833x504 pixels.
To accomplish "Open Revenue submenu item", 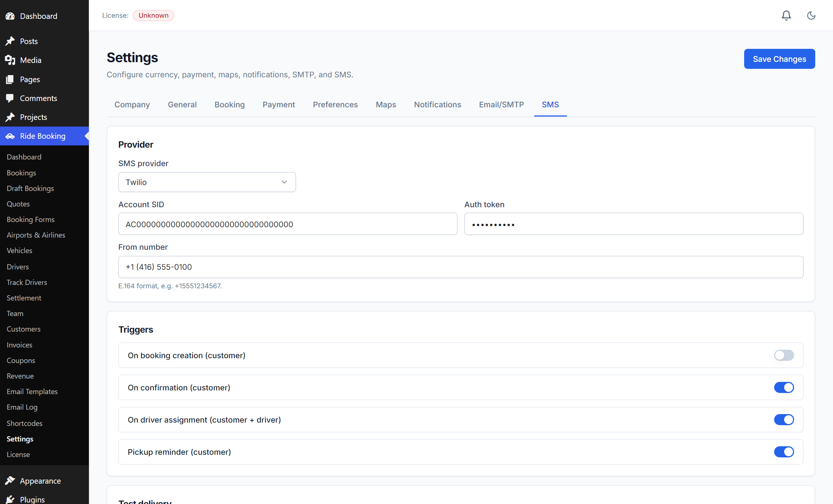I will (20, 376).
